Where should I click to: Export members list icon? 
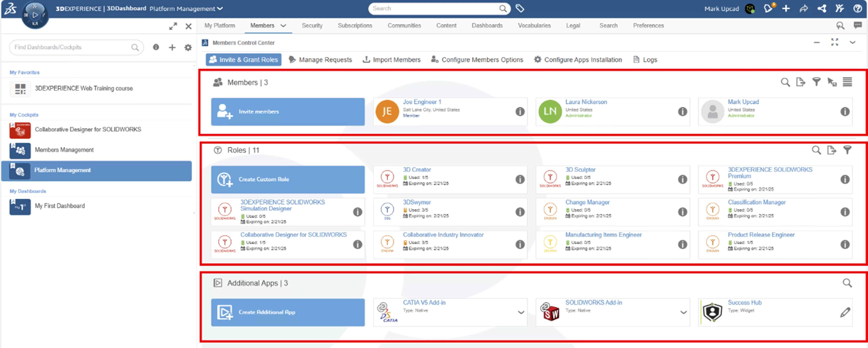coord(801,82)
